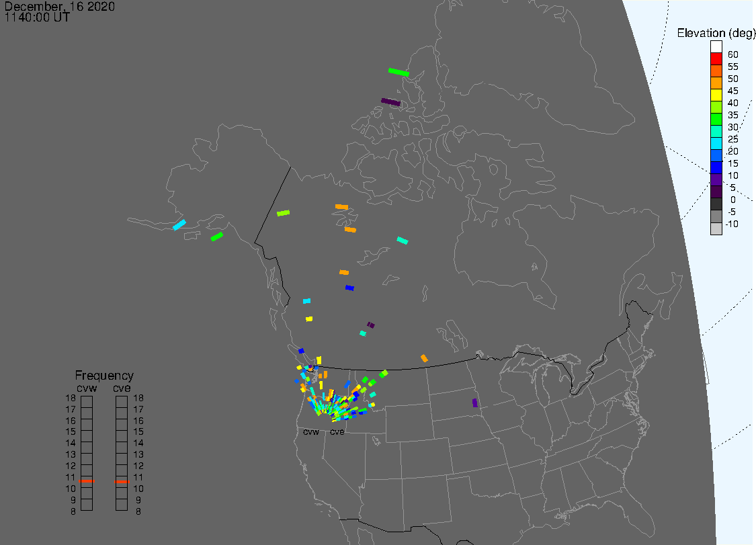The height and width of the screenshot is (545, 756).
Task: Select the bright green elevation legend swatch
Action: point(716,119)
